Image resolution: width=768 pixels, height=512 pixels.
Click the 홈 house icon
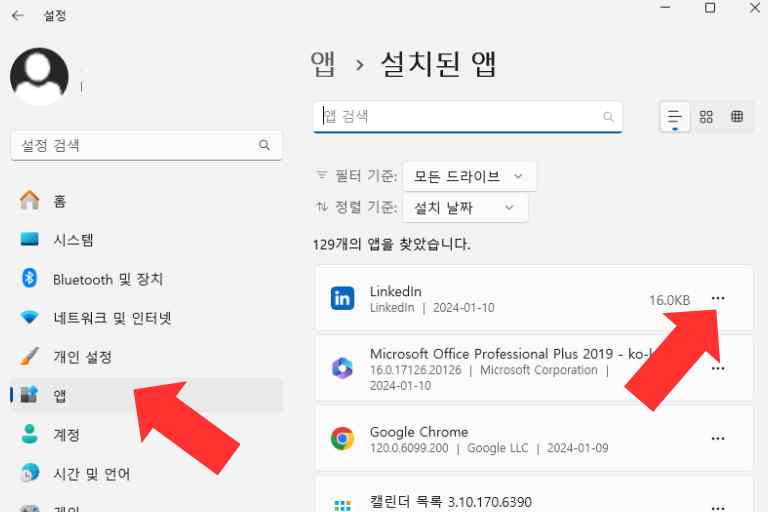(x=29, y=200)
